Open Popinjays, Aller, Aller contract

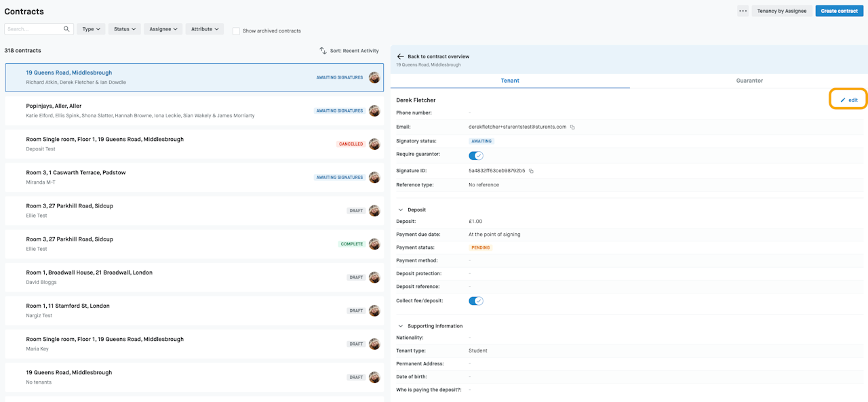(194, 110)
